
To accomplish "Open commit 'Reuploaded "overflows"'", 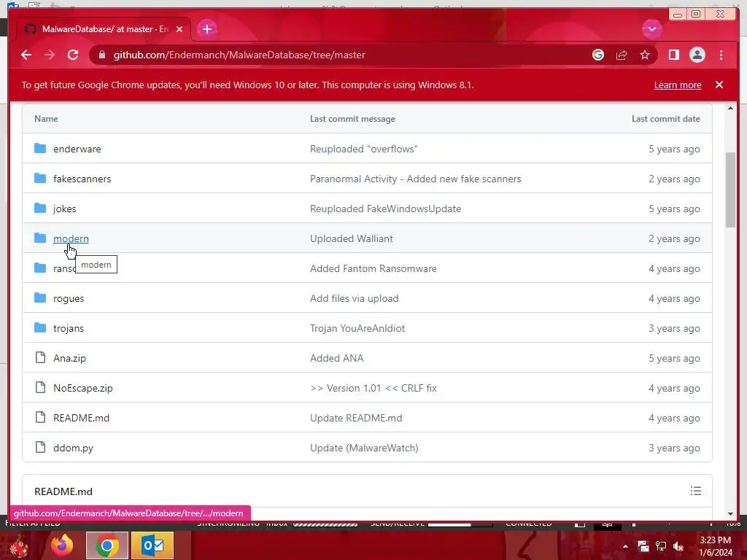I will 363,149.
